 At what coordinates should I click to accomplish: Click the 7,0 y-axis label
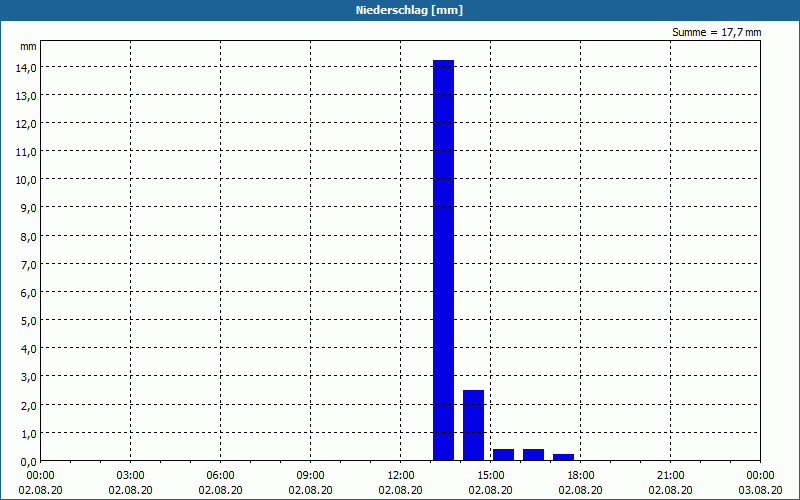tap(26, 265)
